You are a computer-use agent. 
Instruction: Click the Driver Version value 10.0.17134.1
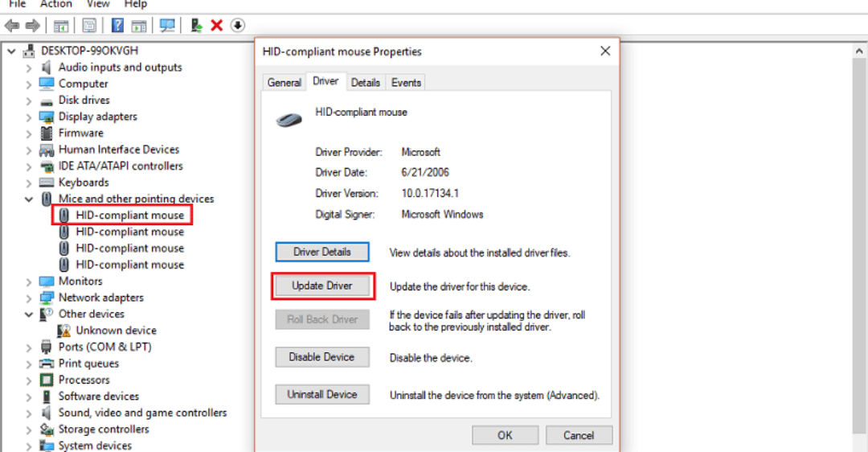430,193
